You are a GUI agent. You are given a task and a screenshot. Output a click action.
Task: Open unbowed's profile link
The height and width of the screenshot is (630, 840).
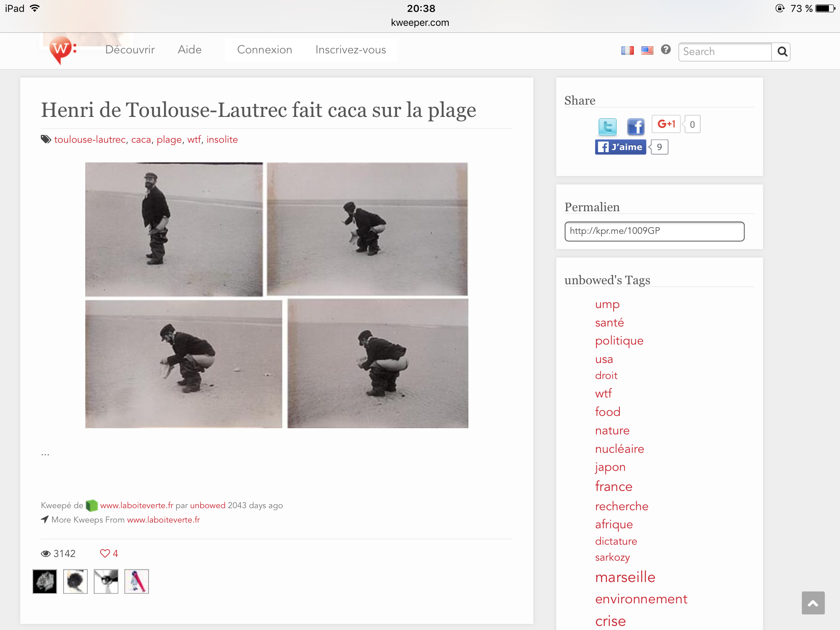(208, 505)
